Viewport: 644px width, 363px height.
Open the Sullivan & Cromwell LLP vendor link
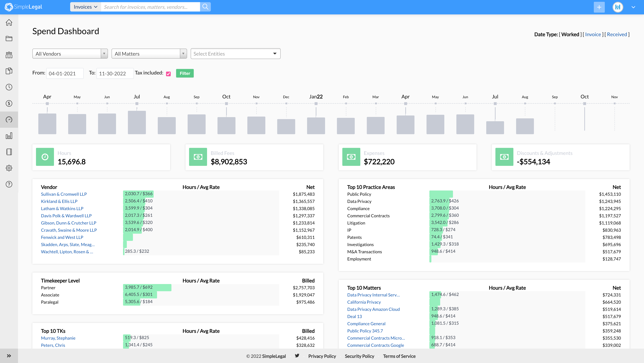point(64,194)
